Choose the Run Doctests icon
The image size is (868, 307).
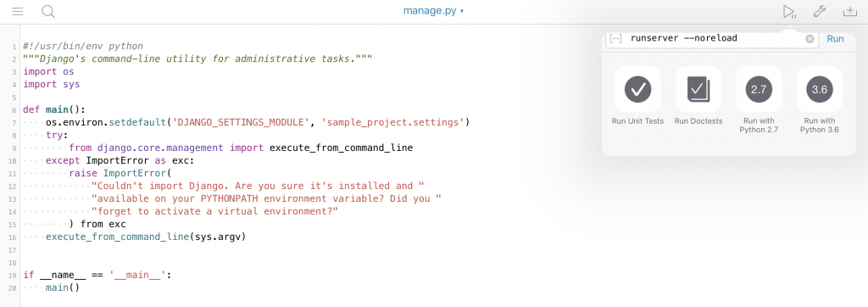coord(698,89)
